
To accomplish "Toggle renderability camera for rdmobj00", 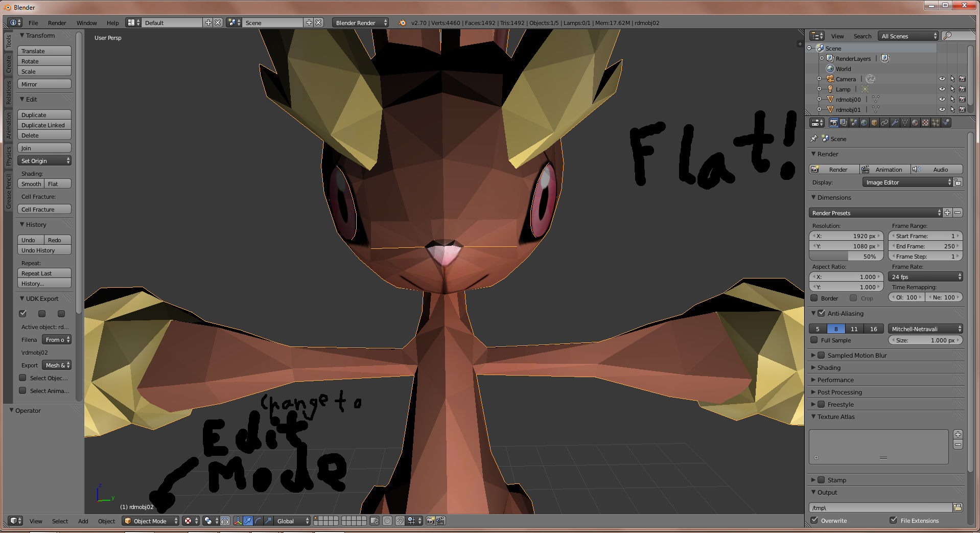I will (962, 99).
